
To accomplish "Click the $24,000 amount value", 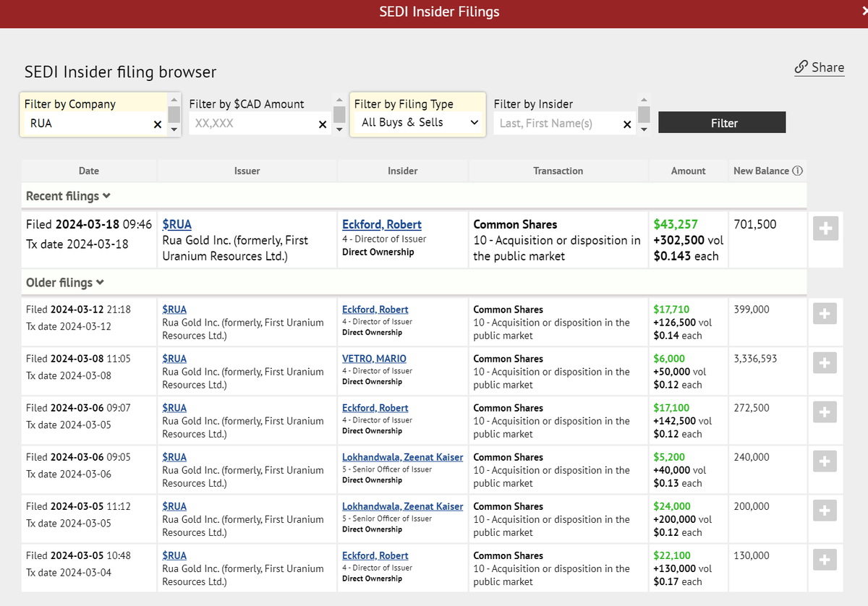I will point(672,506).
